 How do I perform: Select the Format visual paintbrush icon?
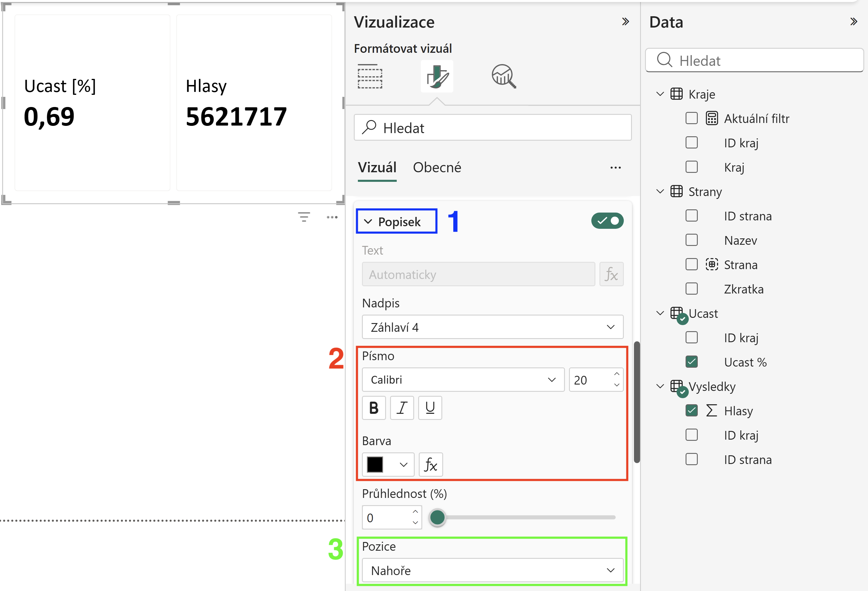(x=437, y=77)
